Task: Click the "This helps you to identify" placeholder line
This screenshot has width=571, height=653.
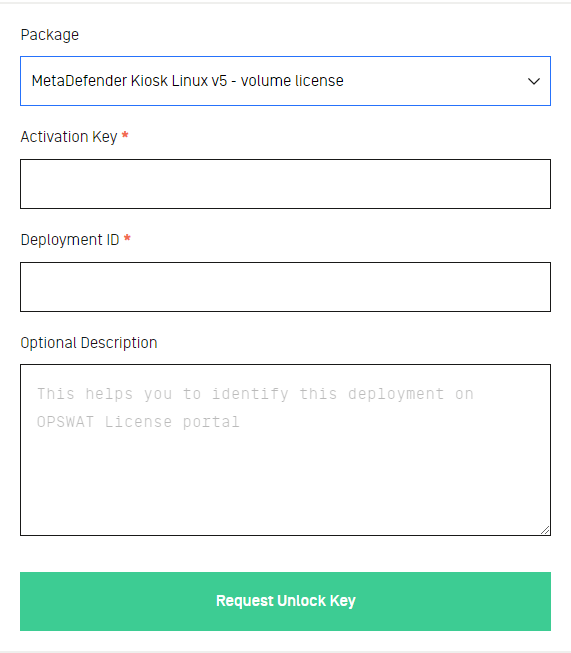Action: coord(162,394)
